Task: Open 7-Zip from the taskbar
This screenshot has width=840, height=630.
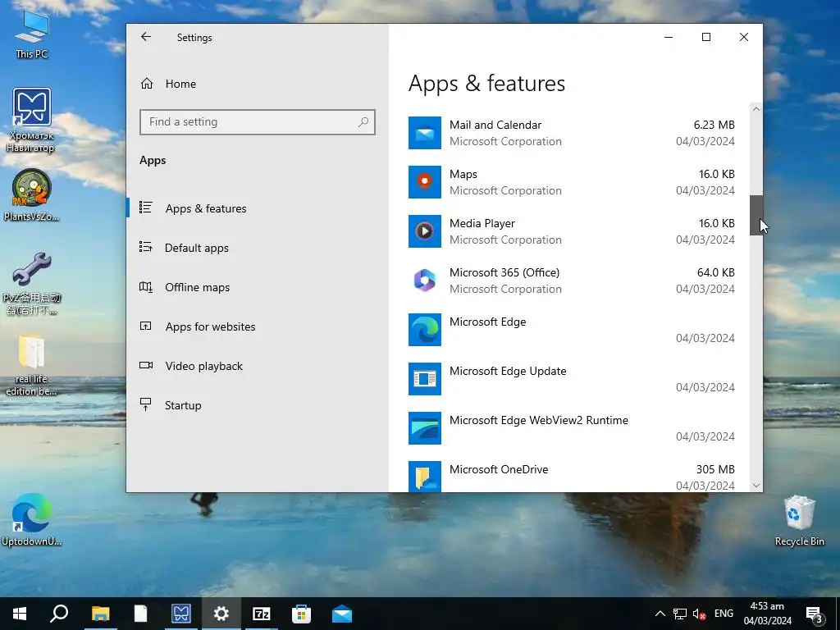Action: (x=261, y=614)
